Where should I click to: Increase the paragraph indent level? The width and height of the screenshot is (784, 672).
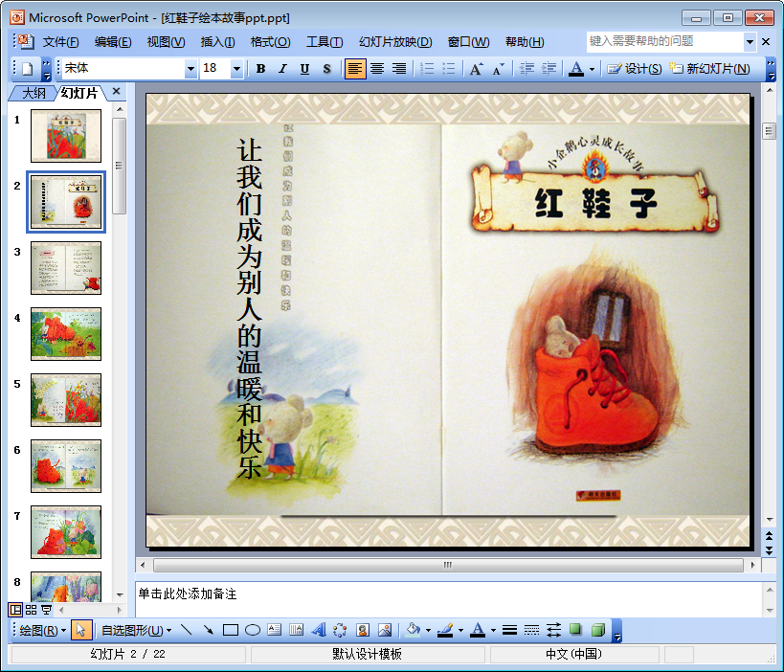point(549,69)
